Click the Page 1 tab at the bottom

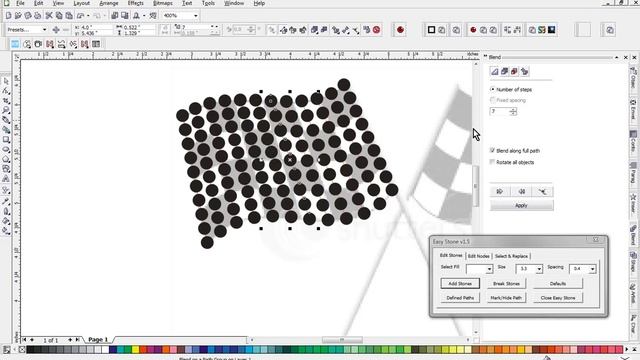[x=98, y=340]
